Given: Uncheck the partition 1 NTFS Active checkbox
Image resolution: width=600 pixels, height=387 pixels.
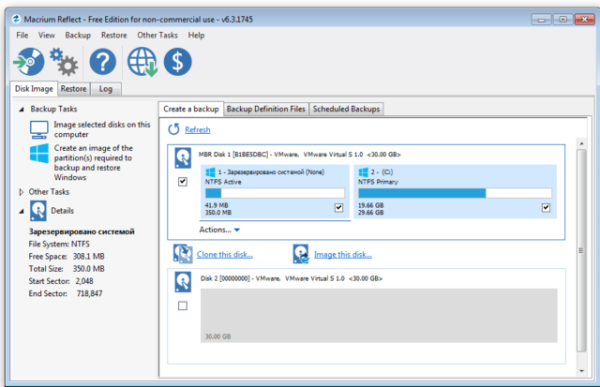Looking at the screenshot, I should click(339, 208).
